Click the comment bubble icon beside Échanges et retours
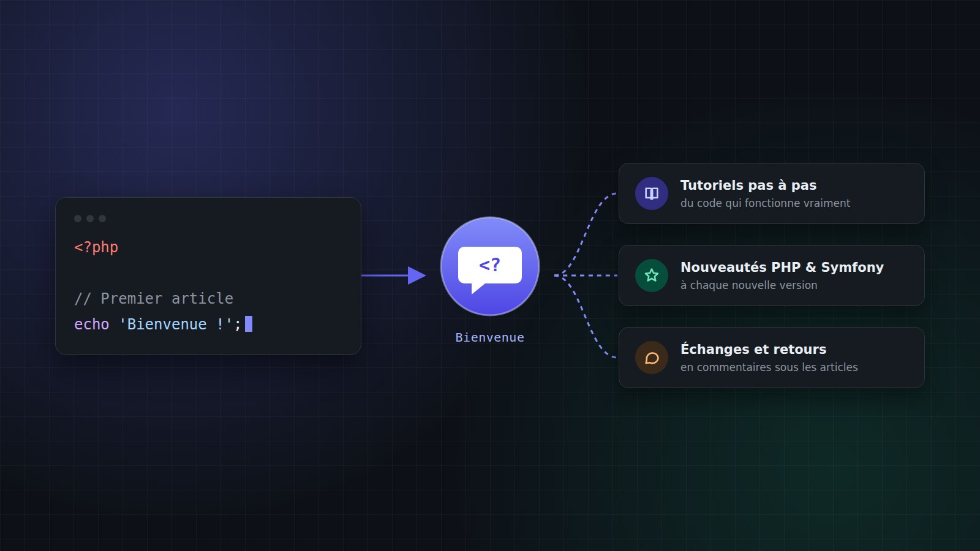Screen dimensions: 980x551 click(652, 358)
